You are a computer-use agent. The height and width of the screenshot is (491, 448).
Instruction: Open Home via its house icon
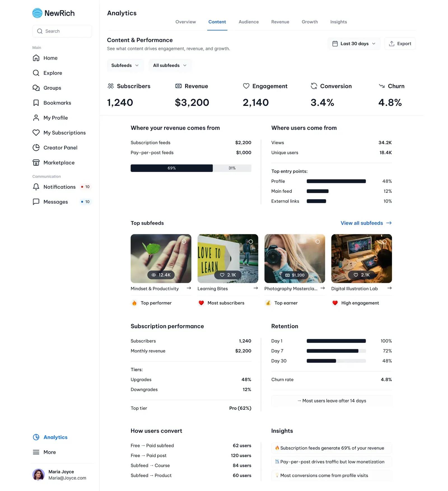[x=36, y=58]
